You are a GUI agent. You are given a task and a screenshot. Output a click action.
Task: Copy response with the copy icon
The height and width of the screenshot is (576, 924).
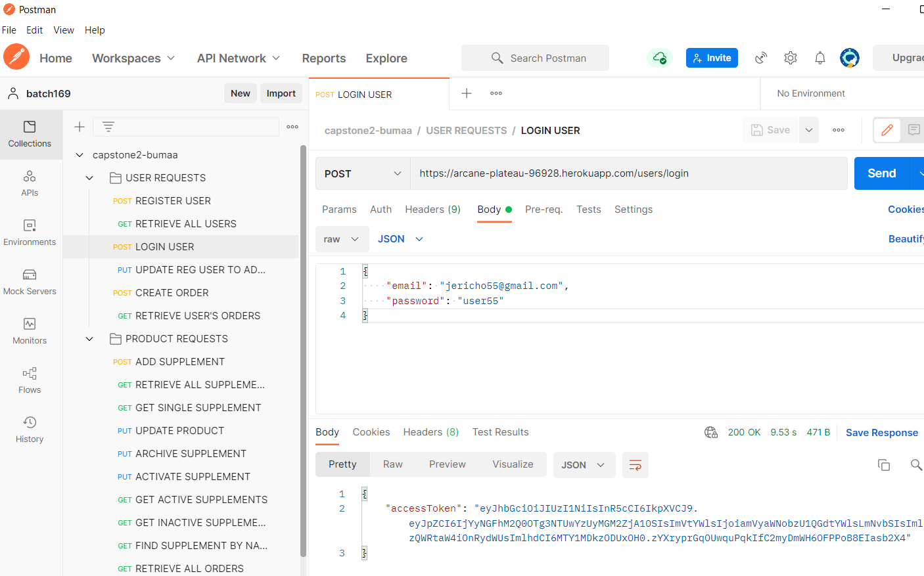coord(884,465)
